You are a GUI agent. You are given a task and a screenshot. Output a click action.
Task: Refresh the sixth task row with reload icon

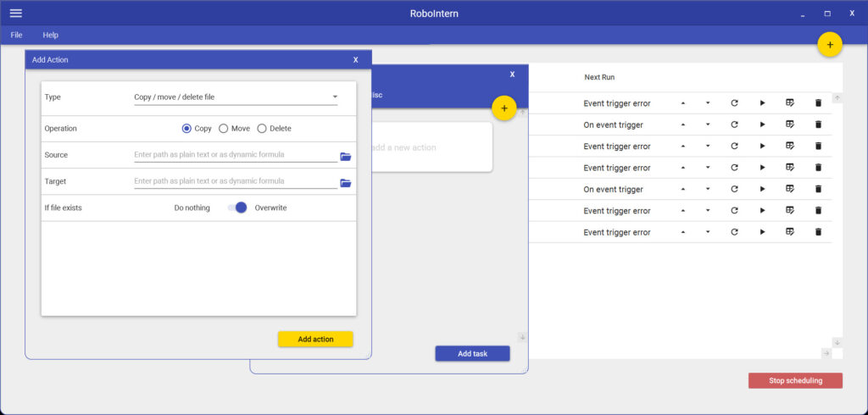click(735, 210)
